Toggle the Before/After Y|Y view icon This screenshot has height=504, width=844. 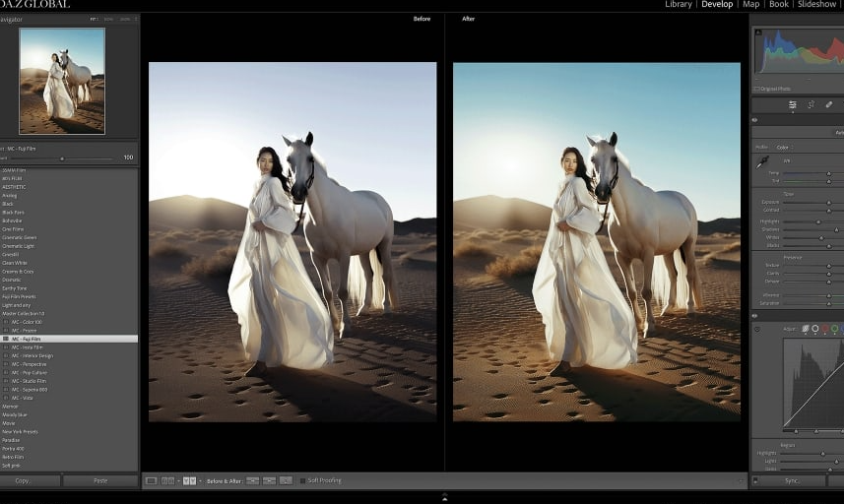coord(189,481)
